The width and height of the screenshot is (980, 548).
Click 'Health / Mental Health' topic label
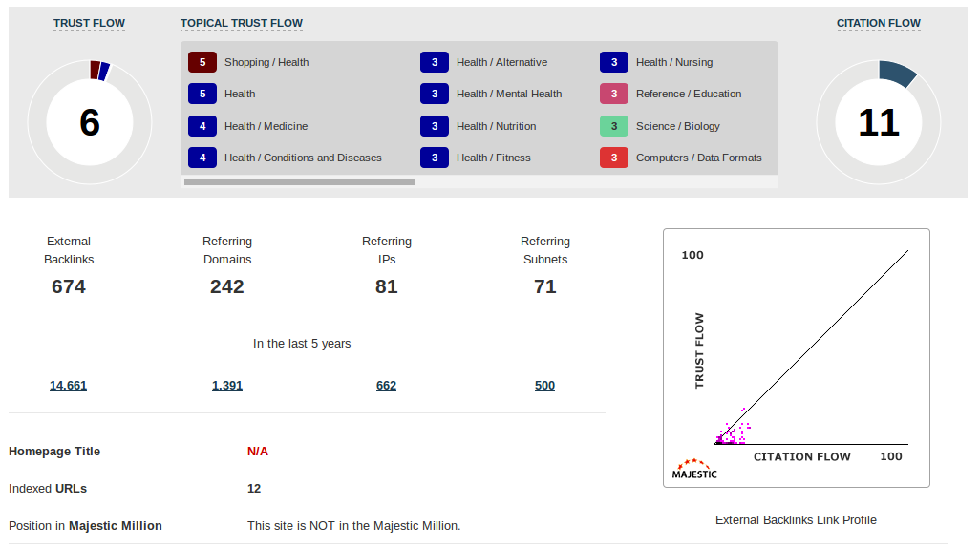pyautogui.click(x=509, y=94)
